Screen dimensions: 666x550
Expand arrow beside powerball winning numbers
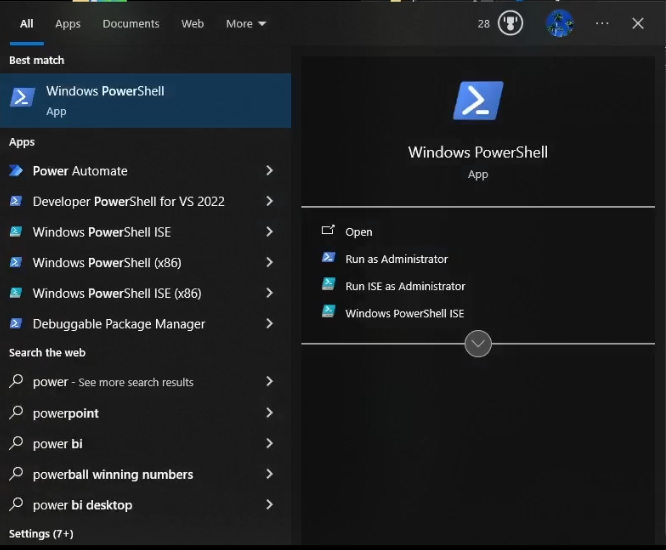269,474
